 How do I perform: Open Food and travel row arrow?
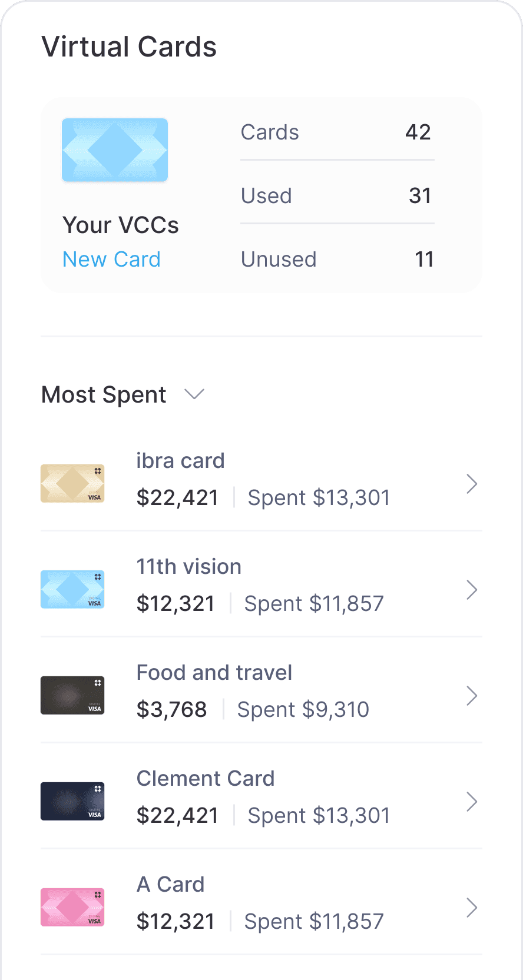pos(471,696)
